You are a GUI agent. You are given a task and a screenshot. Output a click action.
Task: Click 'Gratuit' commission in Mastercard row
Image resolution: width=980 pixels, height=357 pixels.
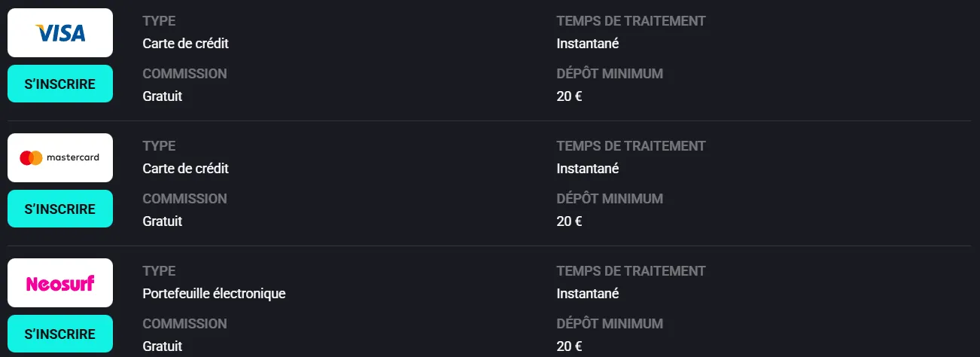(x=162, y=221)
